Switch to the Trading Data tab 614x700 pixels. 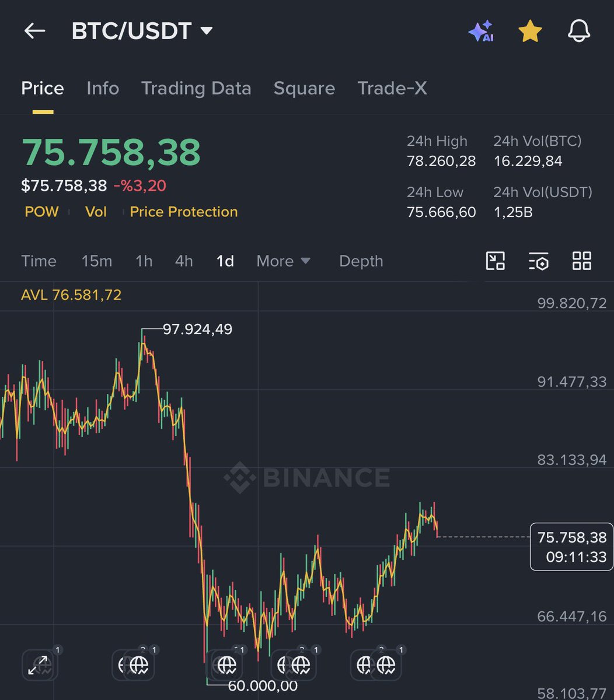[x=196, y=88]
